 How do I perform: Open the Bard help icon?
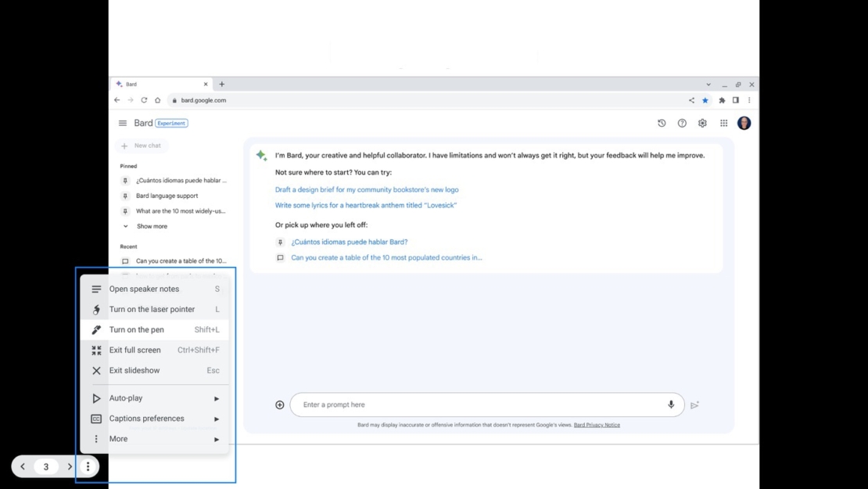tap(682, 123)
